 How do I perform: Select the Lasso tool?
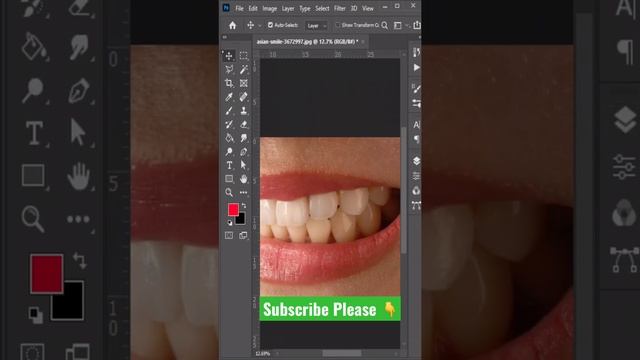point(229,69)
